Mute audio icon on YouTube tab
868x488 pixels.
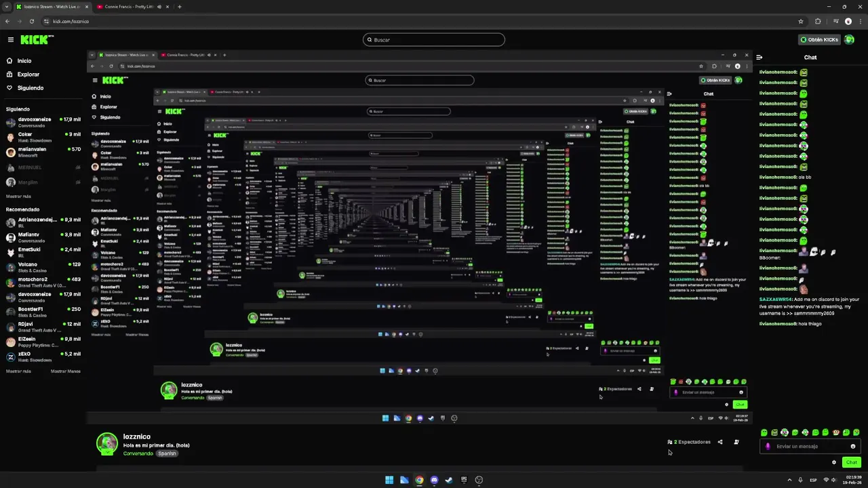pyautogui.click(x=159, y=7)
